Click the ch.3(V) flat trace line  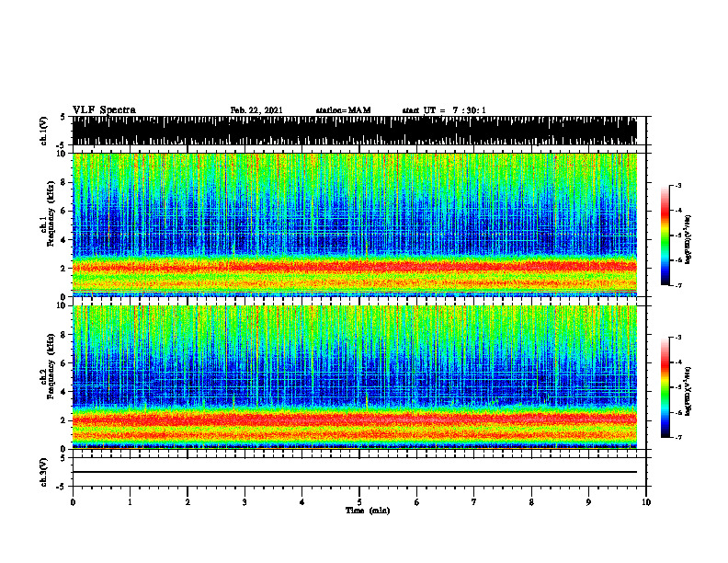pyautogui.click(x=355, y=472)
